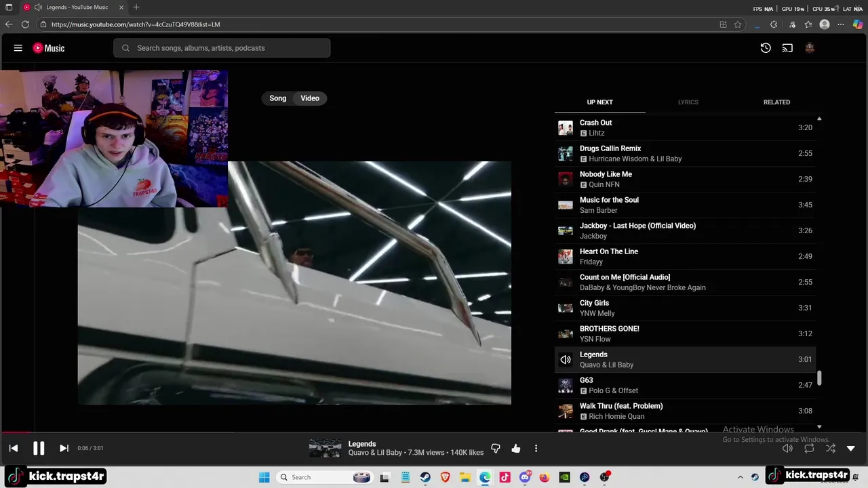Screen dimensions: 868x488
Task: Select the UP NEXT tab
Action: (599, 102)
